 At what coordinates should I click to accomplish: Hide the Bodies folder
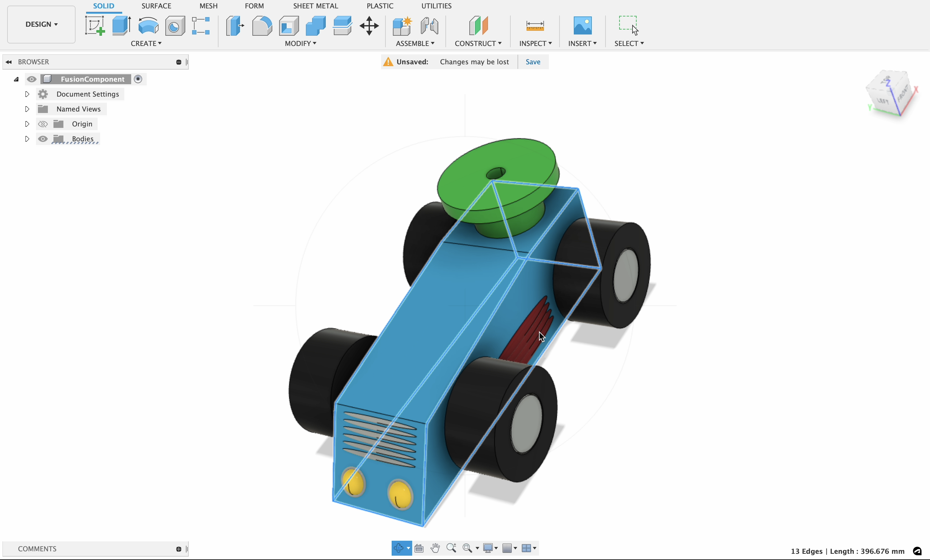coord(43,139)
